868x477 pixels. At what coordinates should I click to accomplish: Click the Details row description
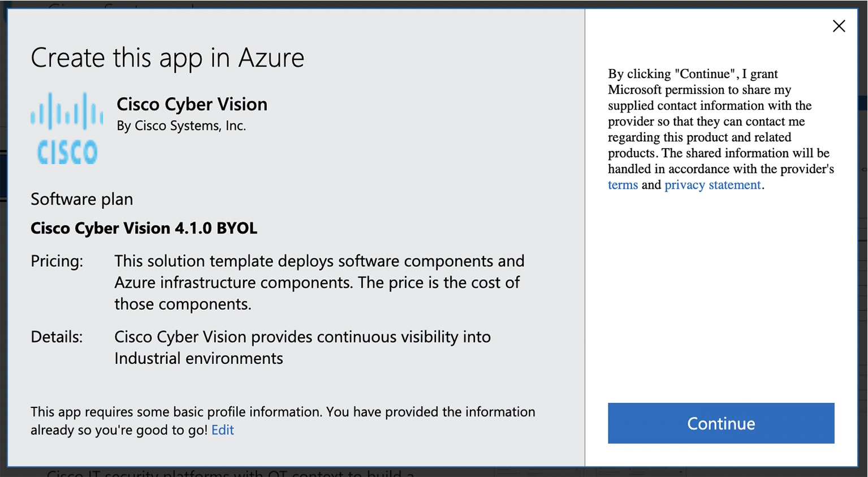click(x=303, y=347)
